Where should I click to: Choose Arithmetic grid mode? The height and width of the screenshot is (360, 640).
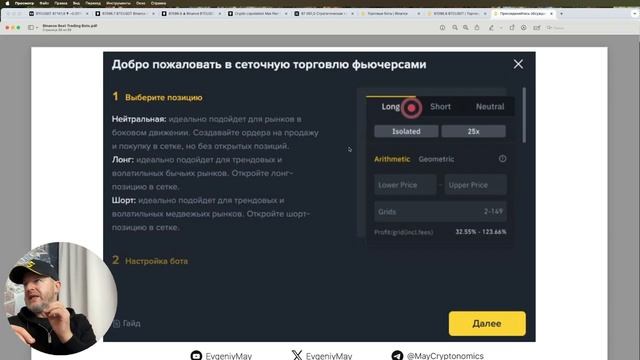(392, 159)
